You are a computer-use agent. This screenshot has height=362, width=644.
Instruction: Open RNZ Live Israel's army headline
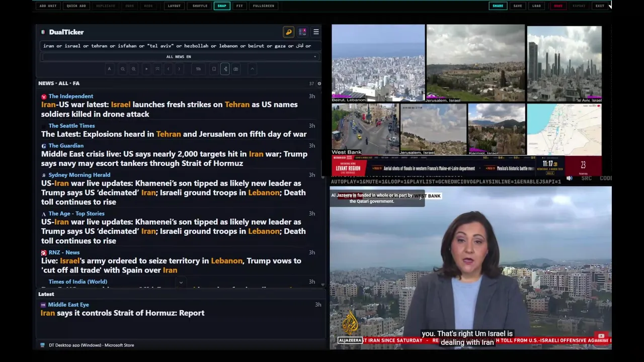171,265
